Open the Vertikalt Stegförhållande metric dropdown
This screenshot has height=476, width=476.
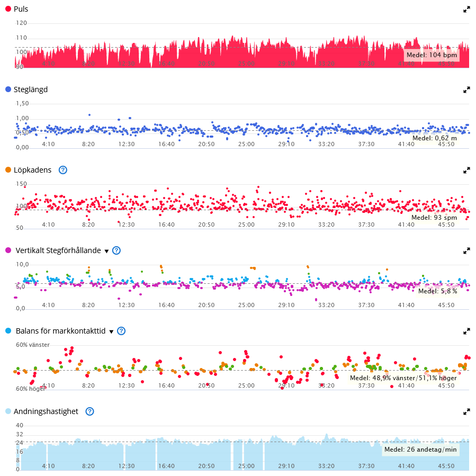tap(106, 251)
